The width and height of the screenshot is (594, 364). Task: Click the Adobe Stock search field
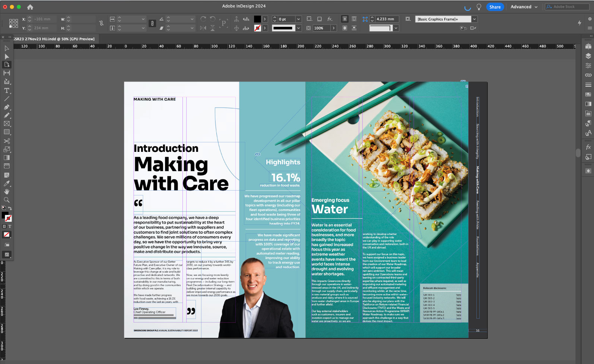coord(567,7)
